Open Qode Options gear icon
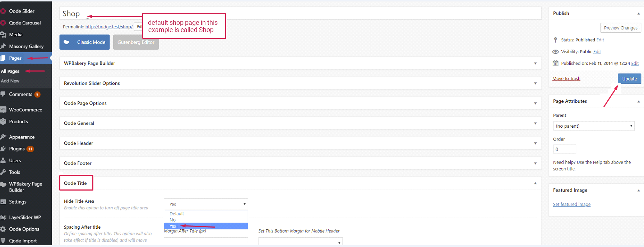The image size is (644, 247). click(x=3, y=229)
